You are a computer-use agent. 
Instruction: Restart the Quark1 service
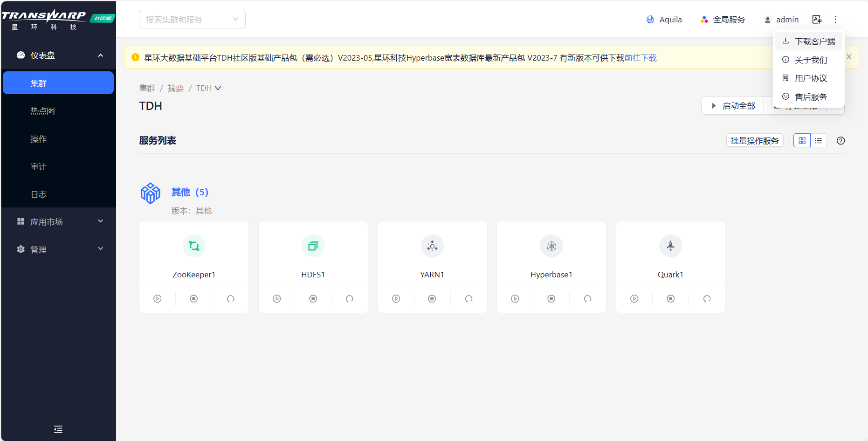[x=707, y=299]
